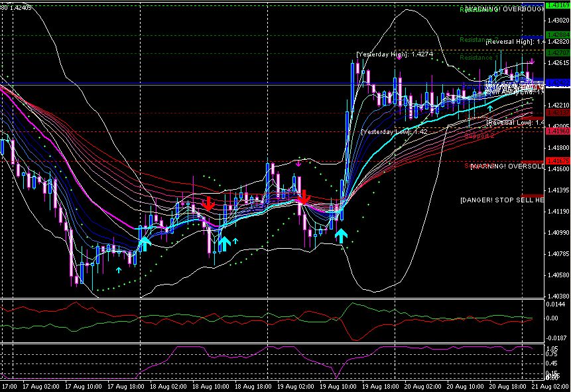Select the large red sell arrow near 19 Aug 02:00
This screenshot has width=571, height=392.
(x=303, y=197)
